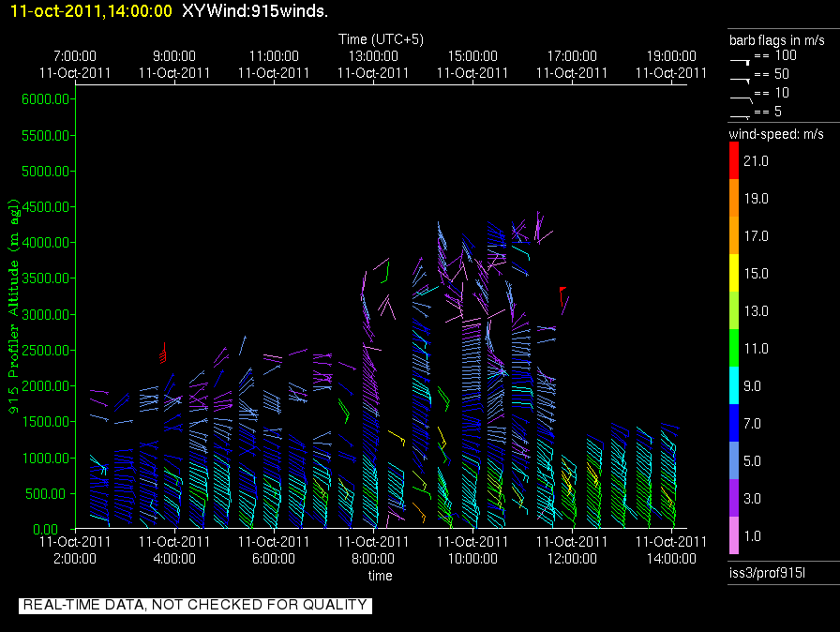Click the 6000.00 altitude tick label

(x=43, y=98)
